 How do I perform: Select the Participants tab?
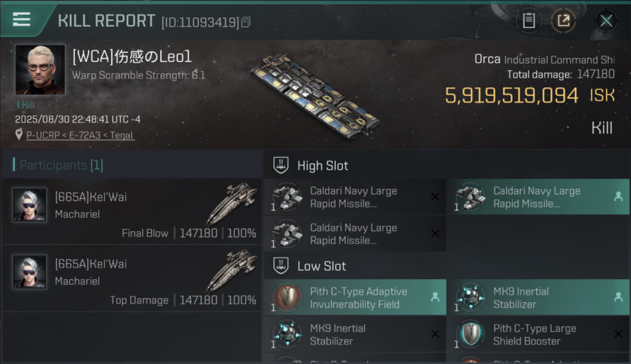click(61, 165)
